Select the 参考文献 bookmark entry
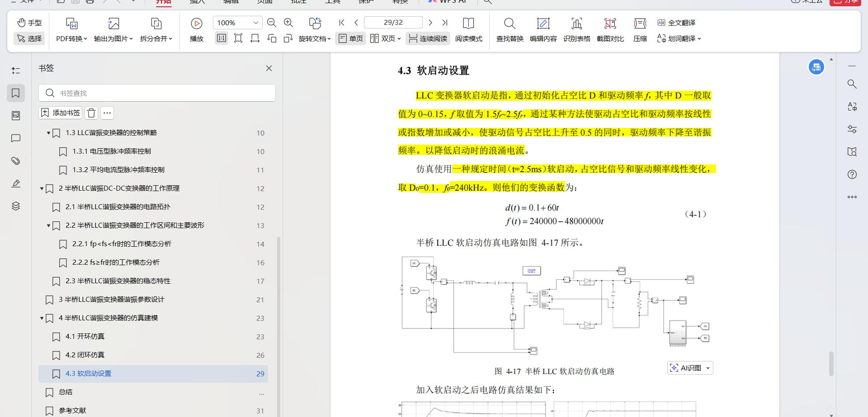 click(72, 411)
